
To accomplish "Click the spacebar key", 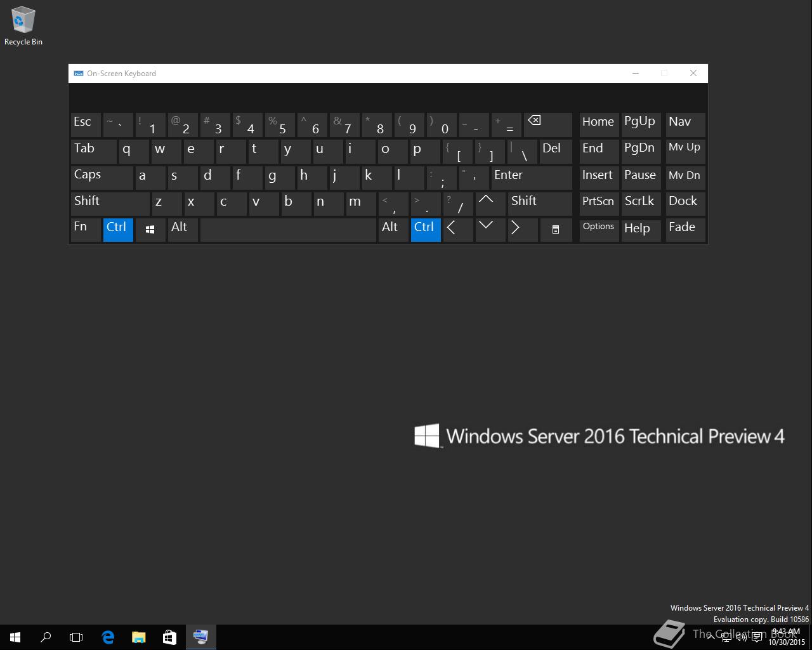I will click(x=288, y=230).
